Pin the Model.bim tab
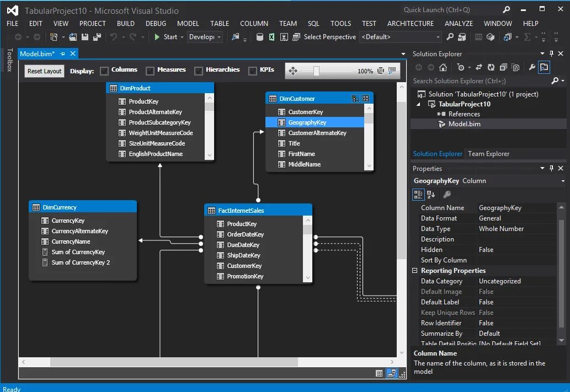This screenshot has height=392, width=570. 62,54
